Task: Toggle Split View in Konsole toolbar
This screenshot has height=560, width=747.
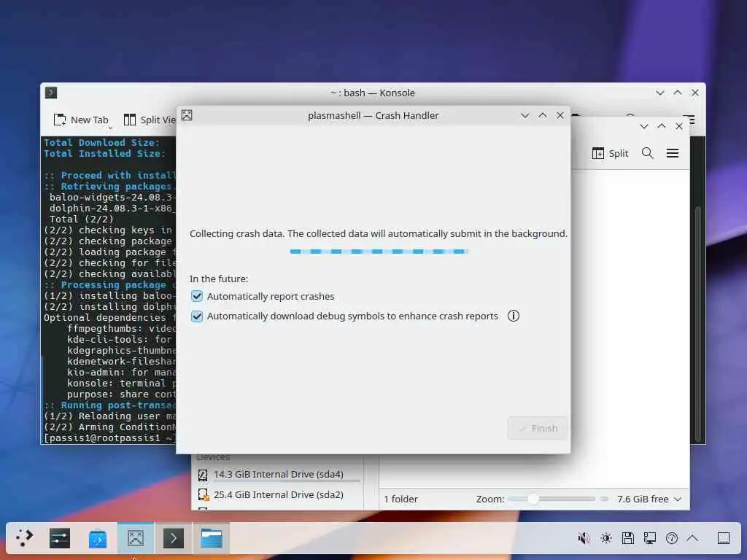Action: pos(150,120)
